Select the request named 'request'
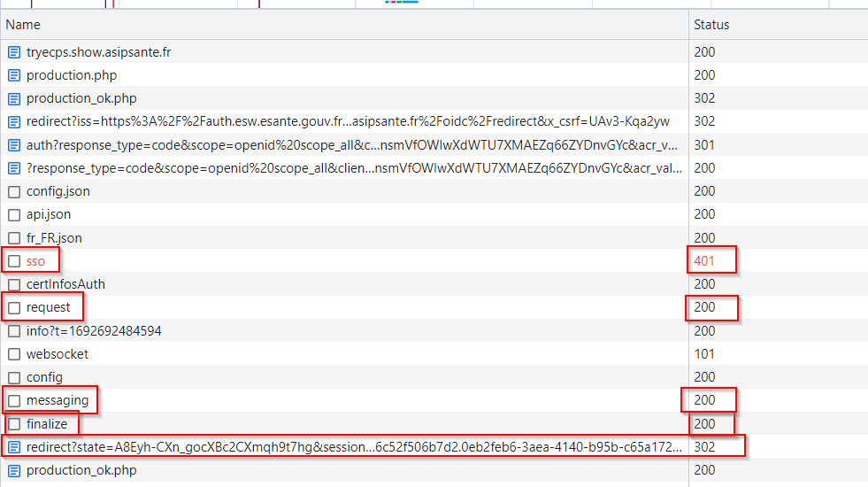The width and height of the screenshot is (868, 487). coord(48,307)
